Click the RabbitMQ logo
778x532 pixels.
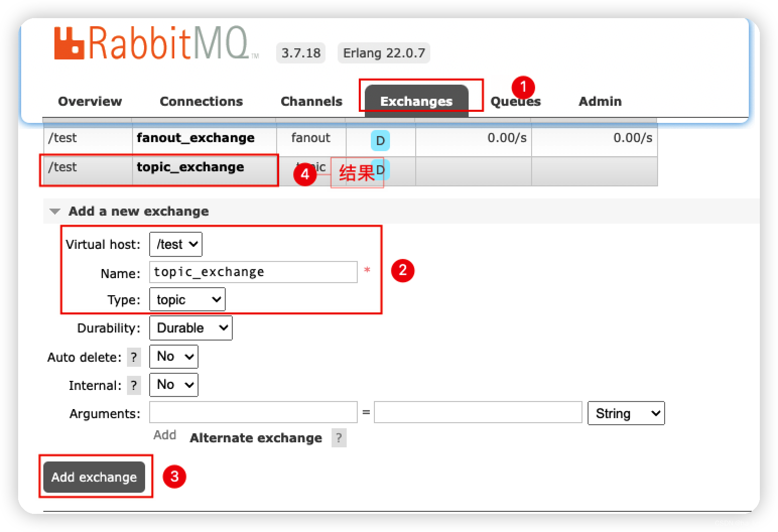tap(156, 43)
